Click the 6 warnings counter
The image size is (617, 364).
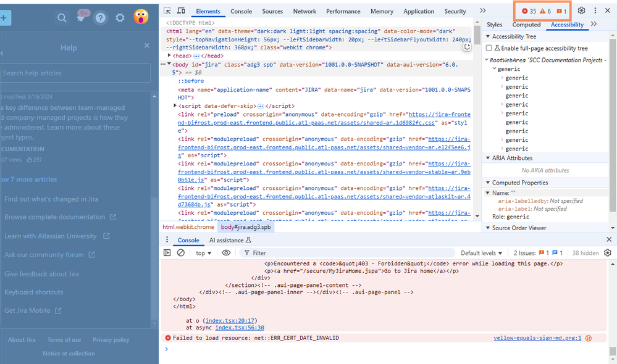coord(545,11)
